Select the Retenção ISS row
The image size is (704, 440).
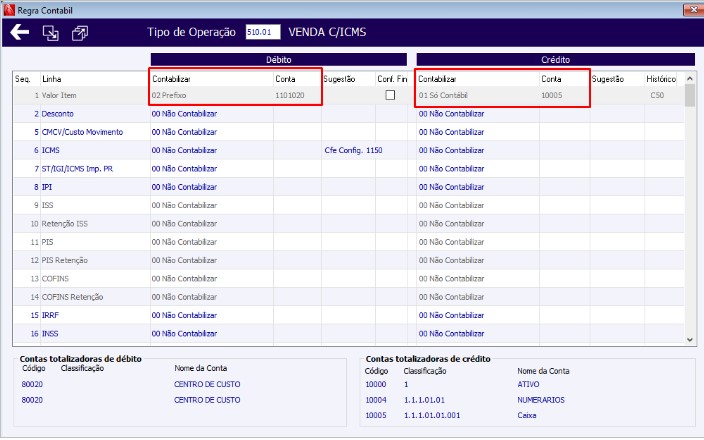point(349,224)
